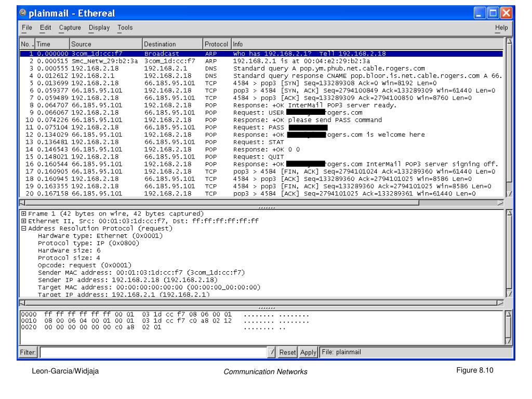Expand the Frame 1 tree node
Image resolution: width=532 pixels, height=399 pixels.
tap(24, 214)
